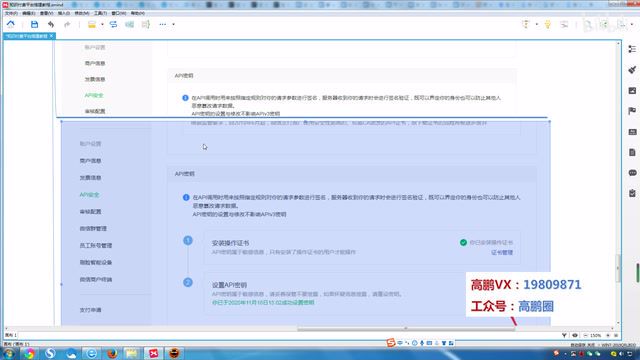Open the Notes page panel in the right sidebar
Image resolution: width=640 pixels, height=360 pixels.
coord(632,152)
